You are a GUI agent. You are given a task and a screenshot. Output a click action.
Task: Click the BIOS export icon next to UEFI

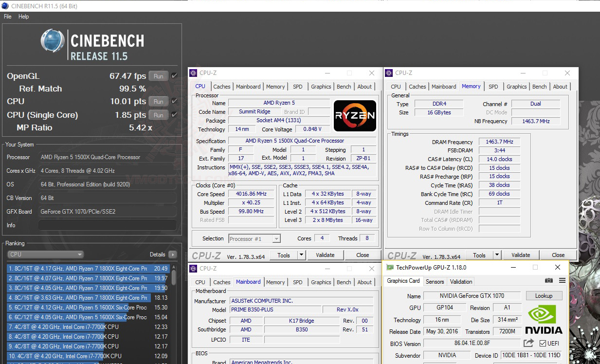(x=528, y=343)
